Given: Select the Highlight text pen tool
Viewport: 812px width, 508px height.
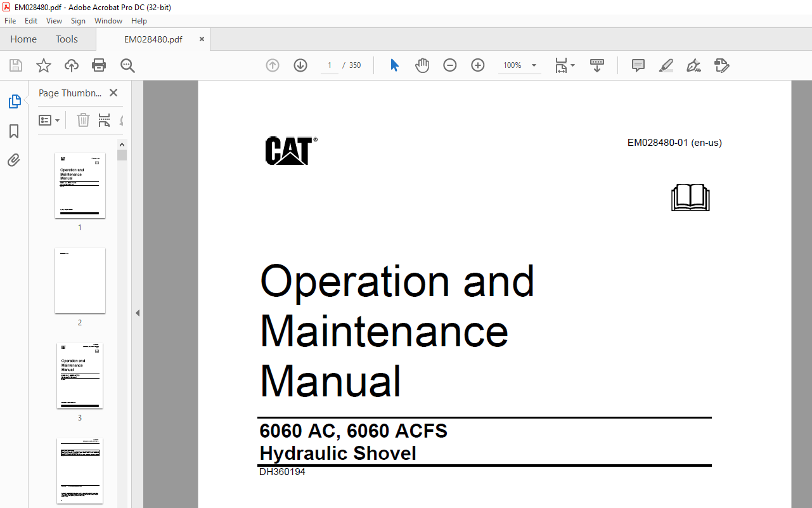Looking at the screenshot, I should pyautogui.click(x=666, y=65).
